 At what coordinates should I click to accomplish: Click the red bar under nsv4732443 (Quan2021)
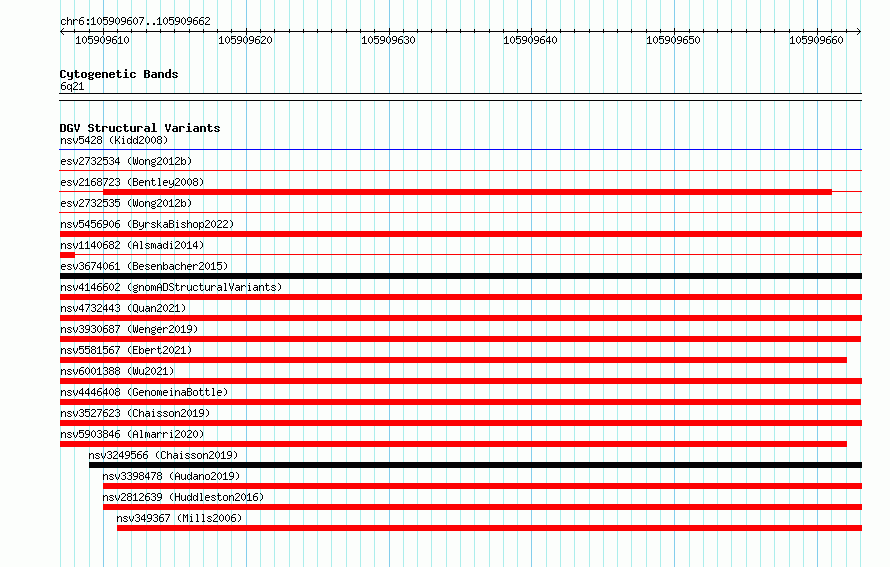461,318
